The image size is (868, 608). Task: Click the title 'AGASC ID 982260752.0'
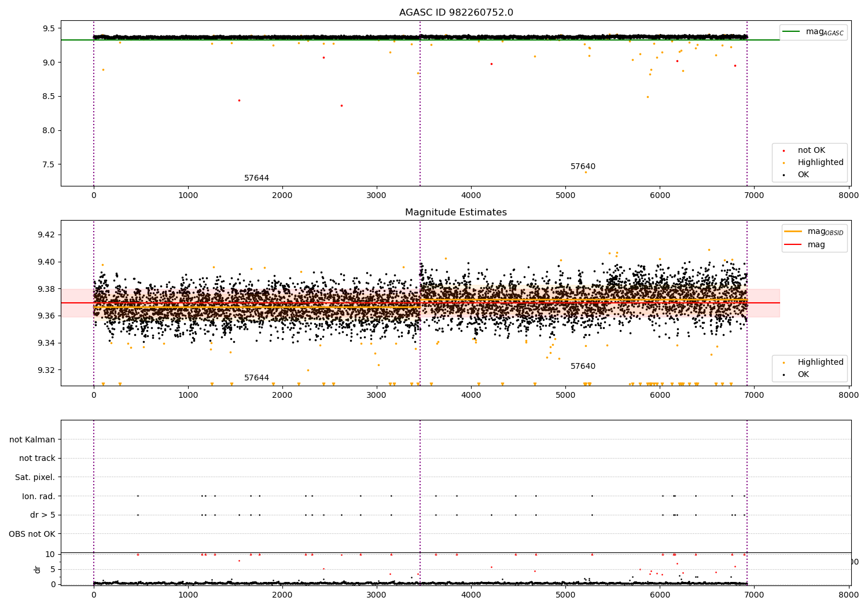(456, 13)
